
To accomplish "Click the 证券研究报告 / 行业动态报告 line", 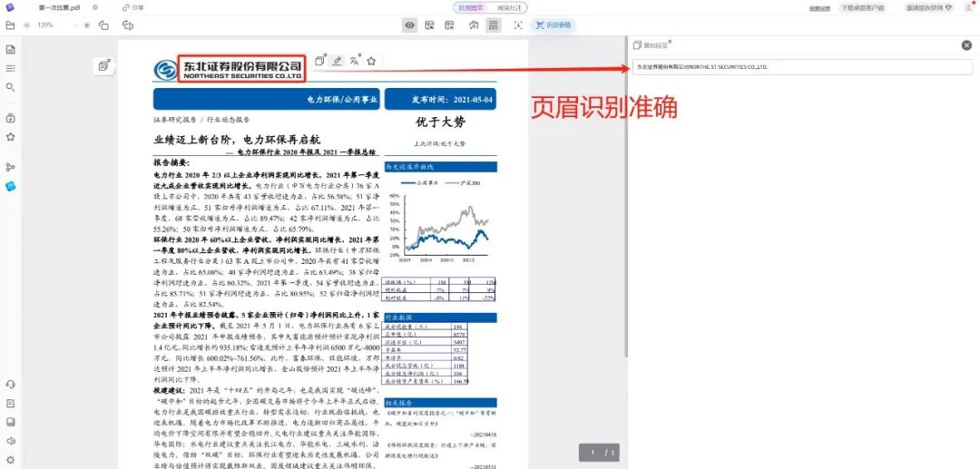I will (201, 119).
